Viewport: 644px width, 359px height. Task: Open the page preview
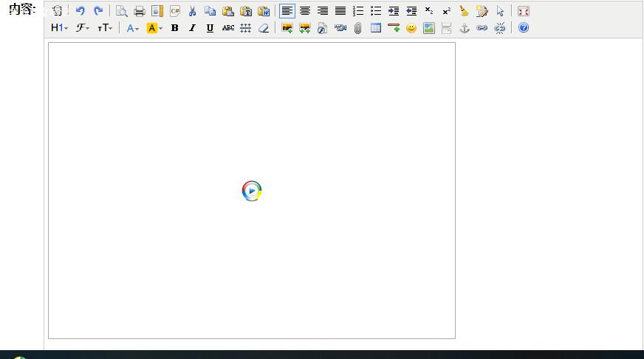122,11
